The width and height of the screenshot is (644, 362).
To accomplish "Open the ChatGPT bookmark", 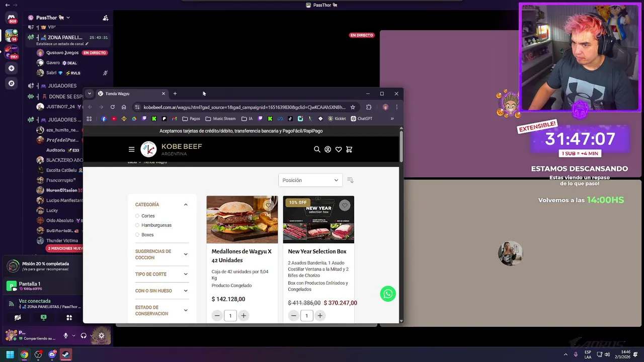I will click(362, 119).
